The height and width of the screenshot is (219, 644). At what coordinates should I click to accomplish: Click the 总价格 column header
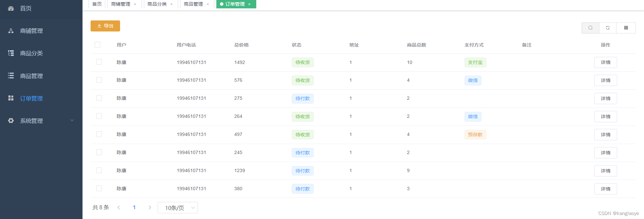pos(241,45)
